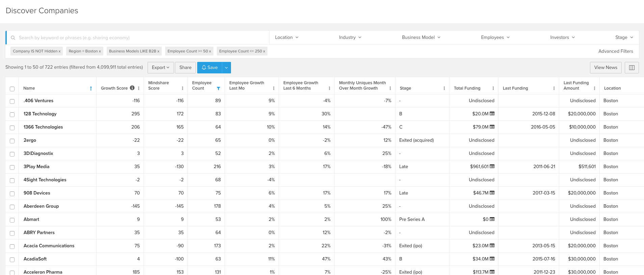Click the View News button

[606, 68]
